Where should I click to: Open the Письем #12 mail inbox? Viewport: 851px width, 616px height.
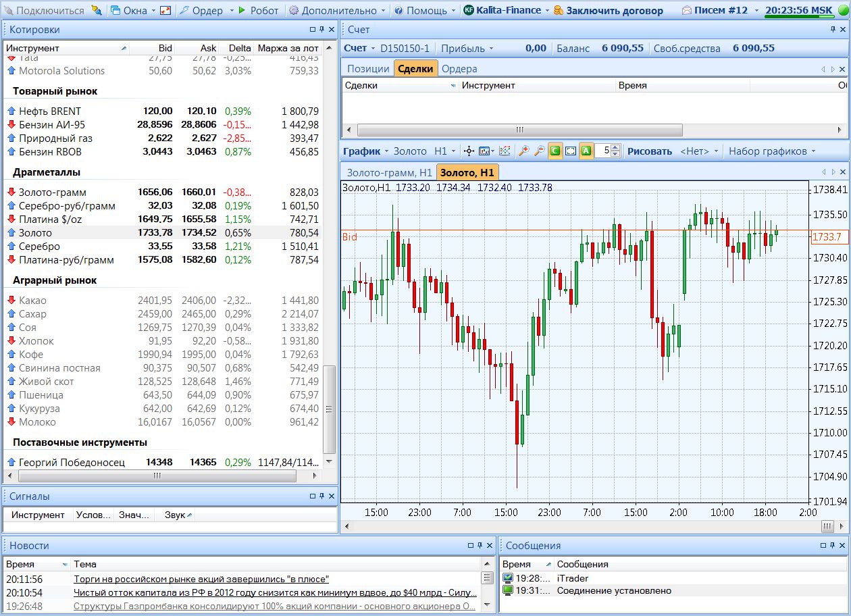(x=715, y=10)
